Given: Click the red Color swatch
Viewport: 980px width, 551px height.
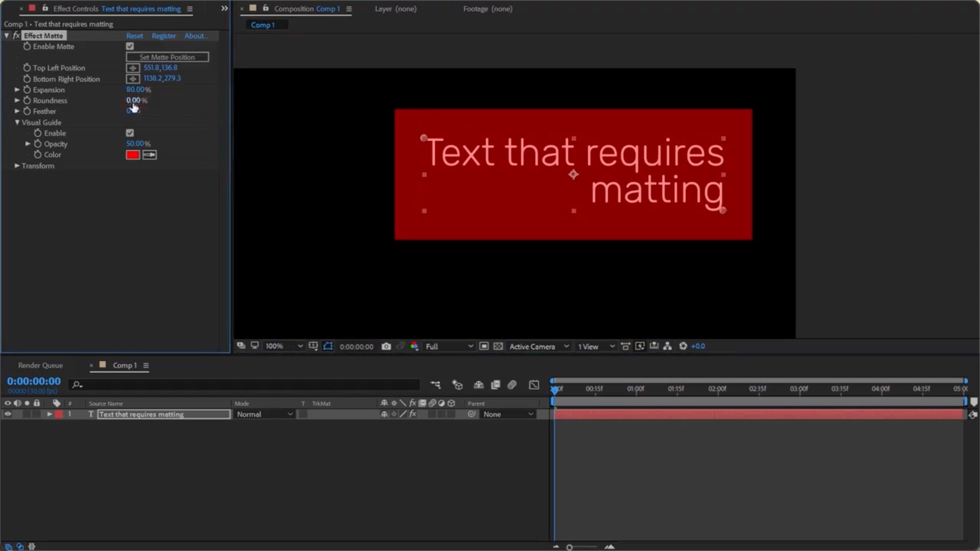Looking at the screenshot, I should click(133, 155).
